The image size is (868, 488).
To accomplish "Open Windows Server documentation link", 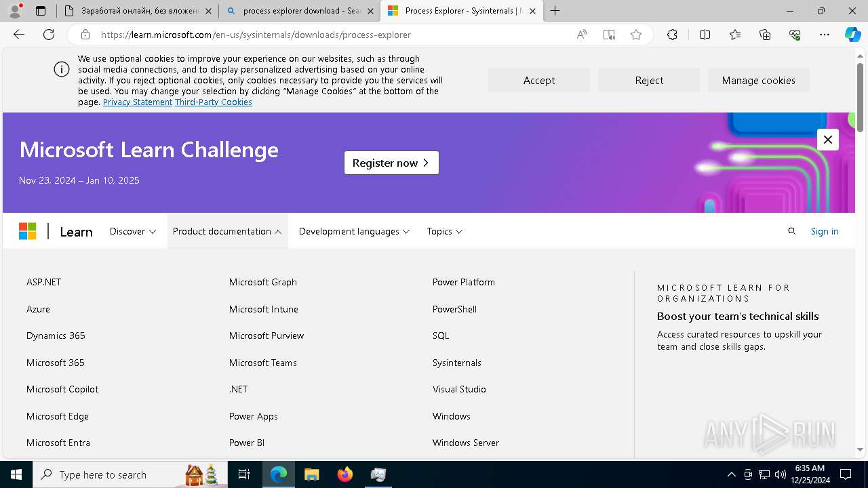I will pyautogui.click(x=466, y=443).
